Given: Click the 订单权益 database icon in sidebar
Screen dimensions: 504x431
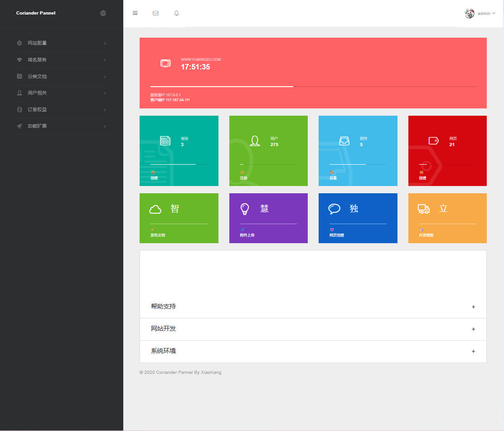Looking at the screenshot, I should pos(19,109).
